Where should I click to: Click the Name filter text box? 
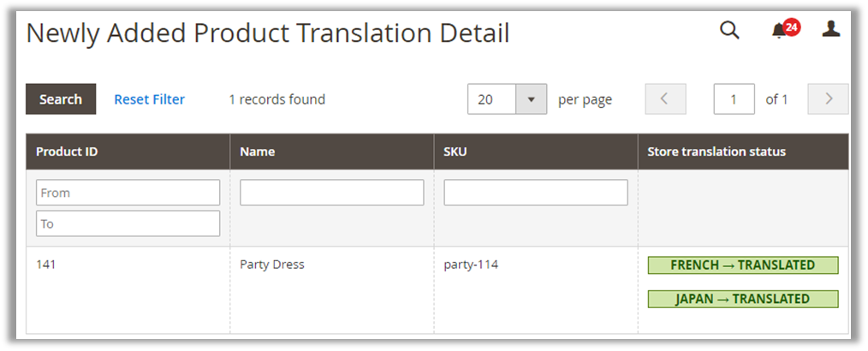(x=331, y=193)
